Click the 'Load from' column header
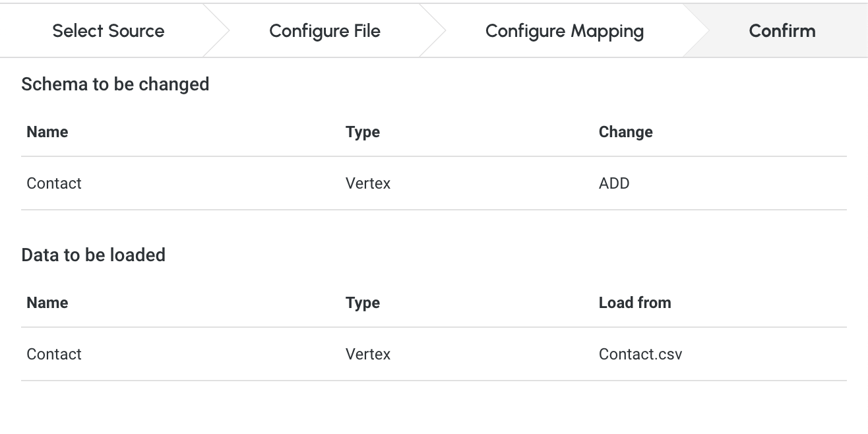Viewport: 868px width, 434px height. point(635,303)
